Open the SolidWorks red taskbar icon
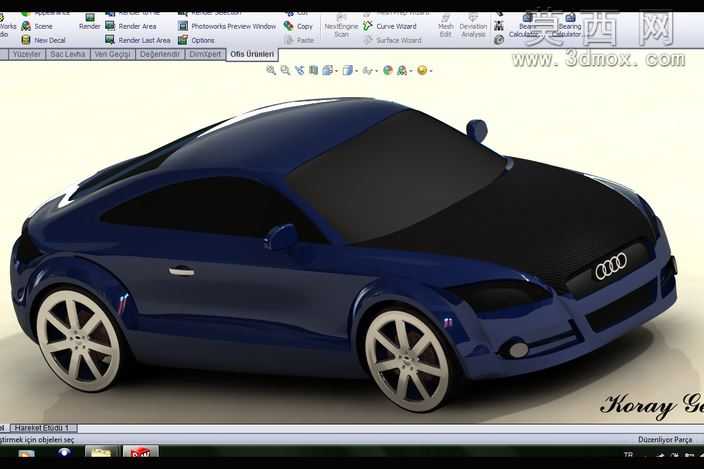 pyautogui.click(x=141, y=452)
